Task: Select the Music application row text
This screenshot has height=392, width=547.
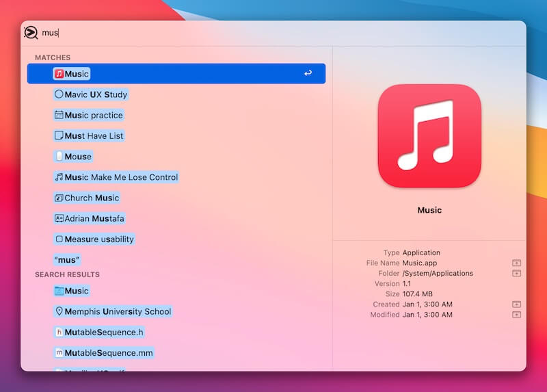Action: [77, 74]
